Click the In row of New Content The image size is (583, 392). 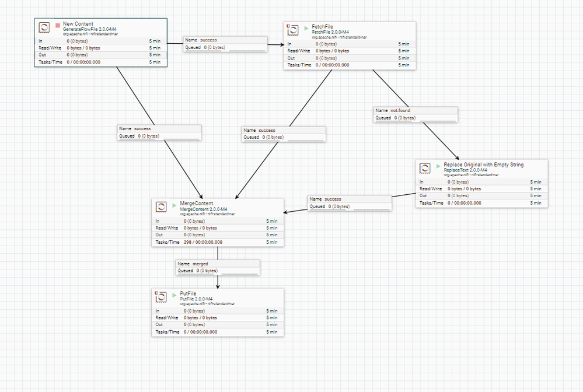point(101,41)
